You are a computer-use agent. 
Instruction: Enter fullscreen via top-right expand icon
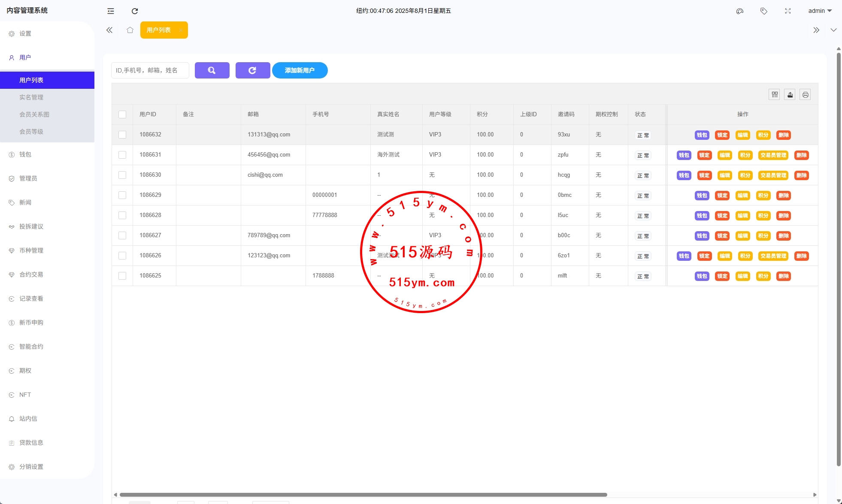(788, 11)
